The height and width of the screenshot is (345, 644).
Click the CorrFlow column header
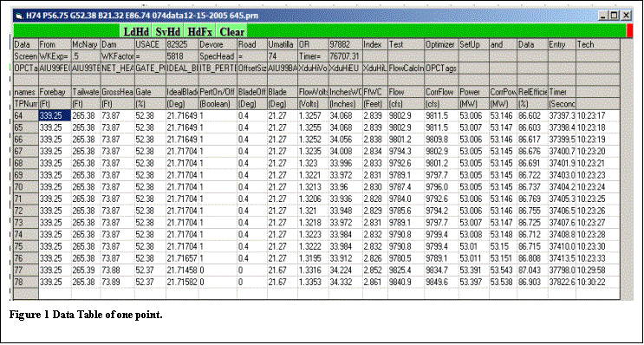coord(441,92)
